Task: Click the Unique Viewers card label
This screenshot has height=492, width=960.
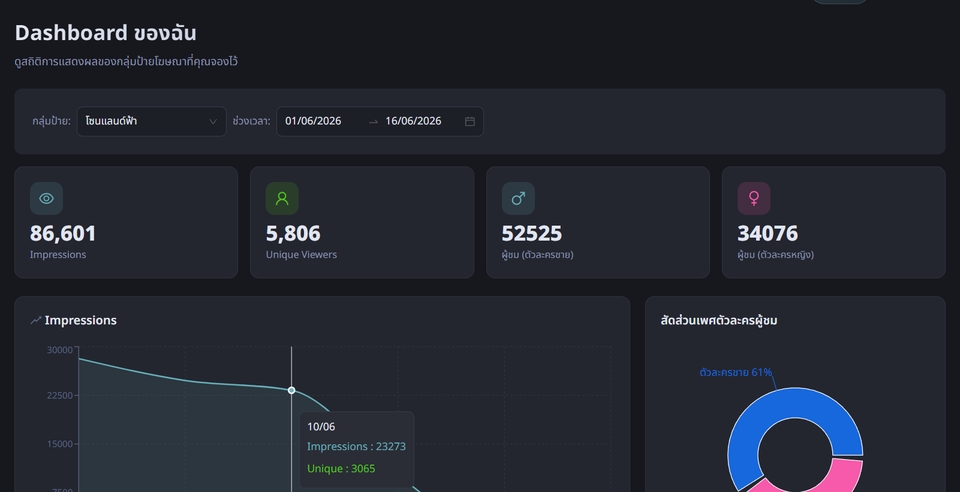Action: coord(301,255)
